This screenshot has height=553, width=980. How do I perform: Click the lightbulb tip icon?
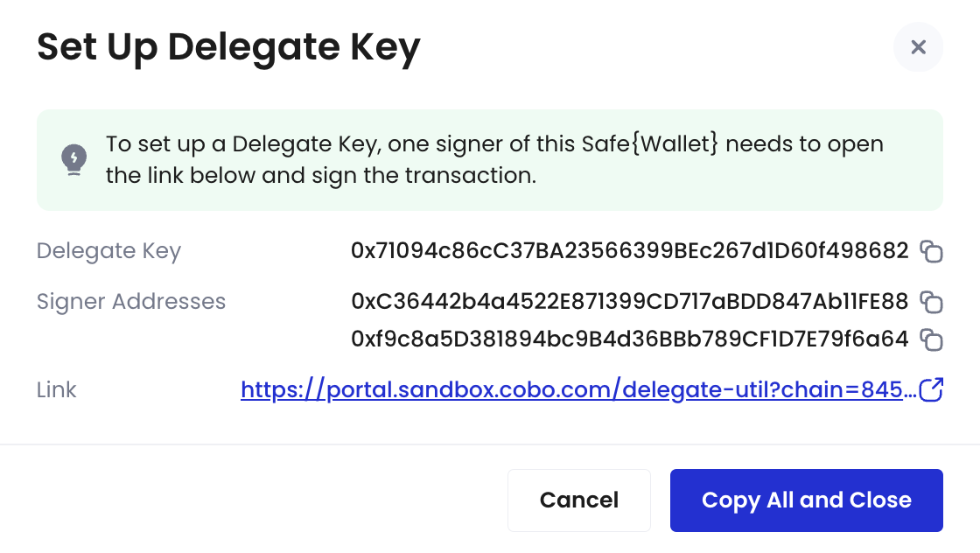73,160
